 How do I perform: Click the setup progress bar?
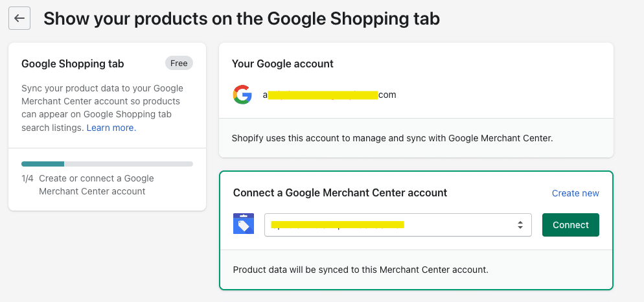(107, 164)
